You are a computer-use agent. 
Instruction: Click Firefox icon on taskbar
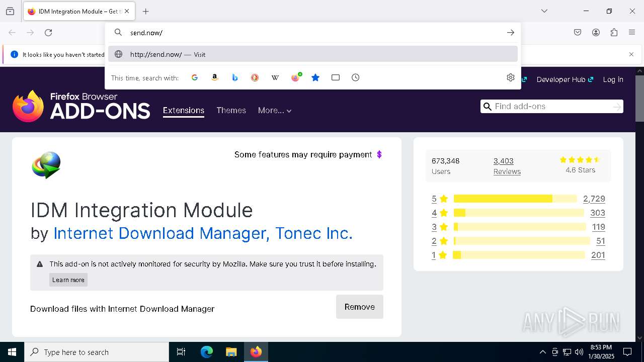(x=256, y=352)
